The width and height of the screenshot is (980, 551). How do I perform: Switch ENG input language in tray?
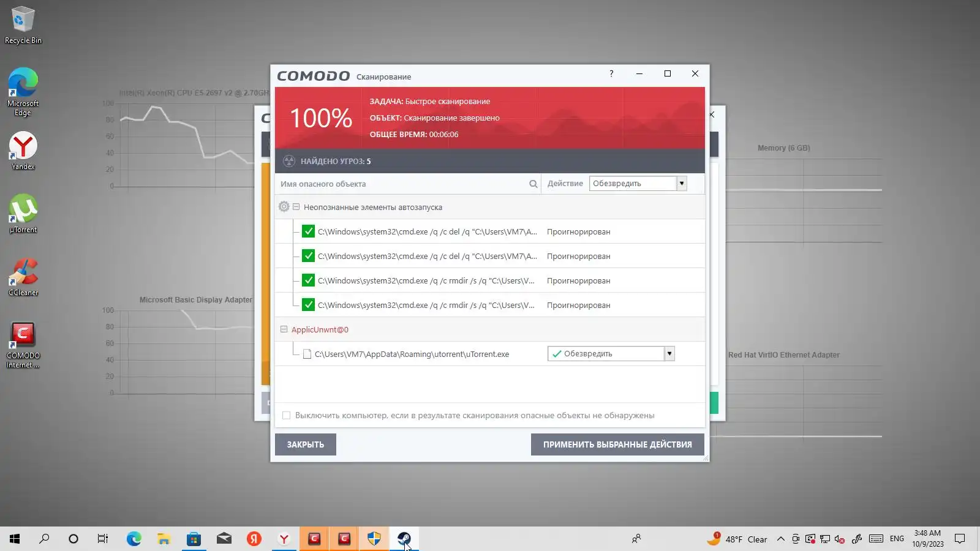coord(897,539)
